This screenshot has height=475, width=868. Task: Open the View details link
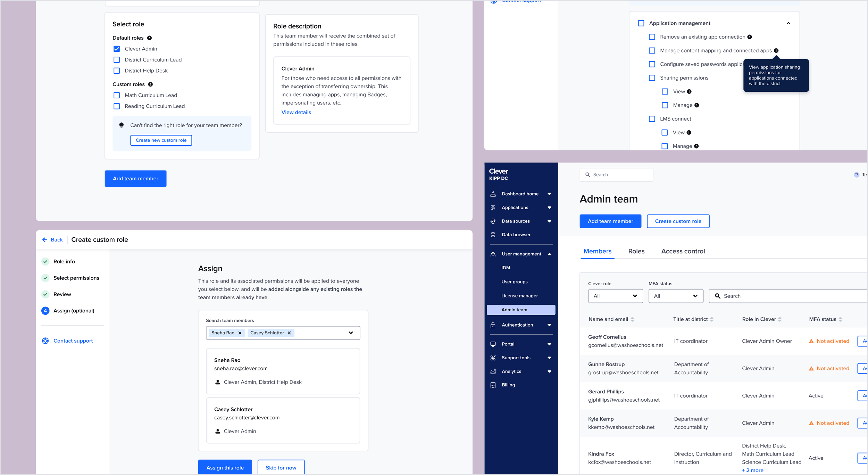point(296,112)
